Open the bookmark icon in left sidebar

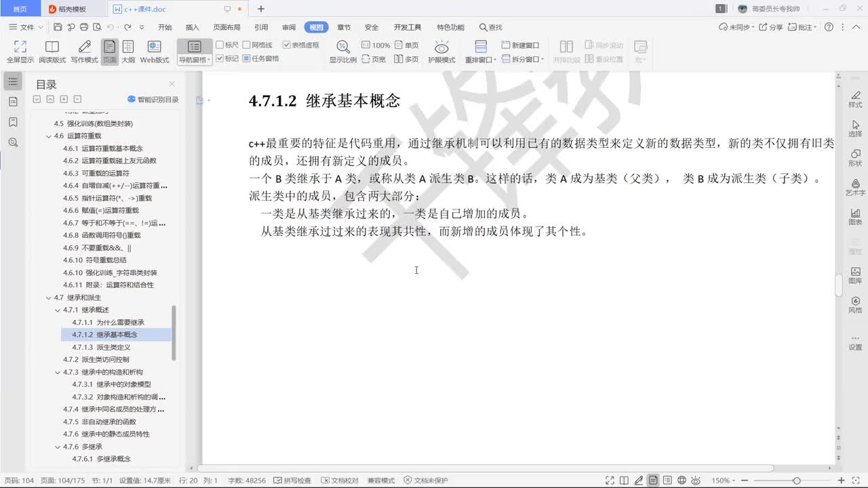[13, 122]
